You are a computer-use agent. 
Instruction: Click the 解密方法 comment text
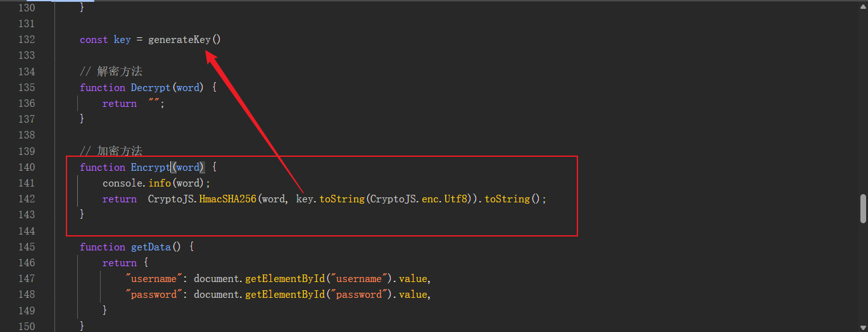tap(120, 71)
